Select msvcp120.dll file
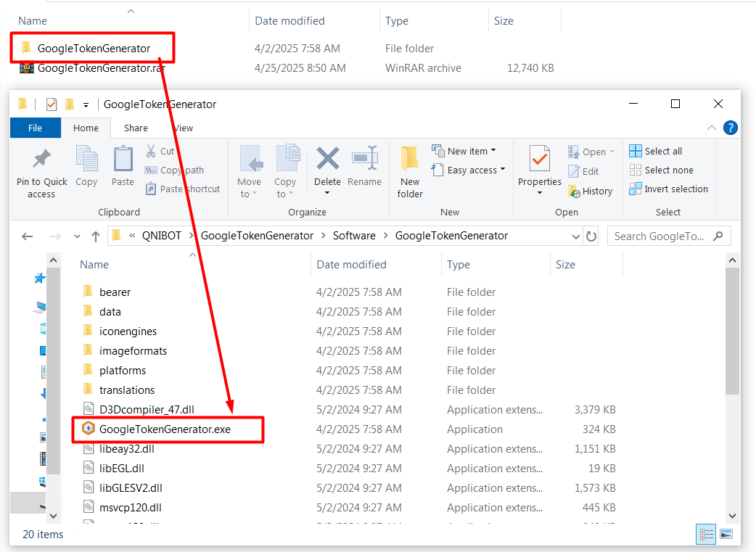This screenshot has height=552, width=756. point(130,508)
